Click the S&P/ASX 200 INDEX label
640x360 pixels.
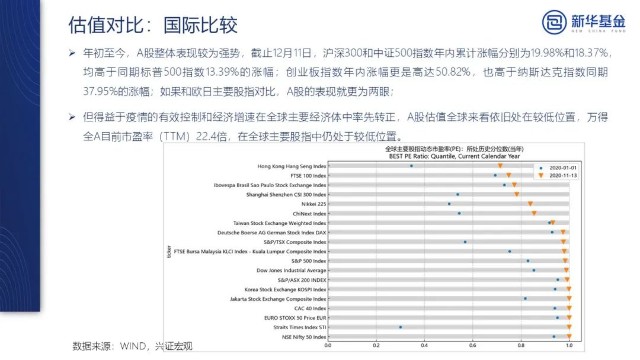tap(302, 280)
